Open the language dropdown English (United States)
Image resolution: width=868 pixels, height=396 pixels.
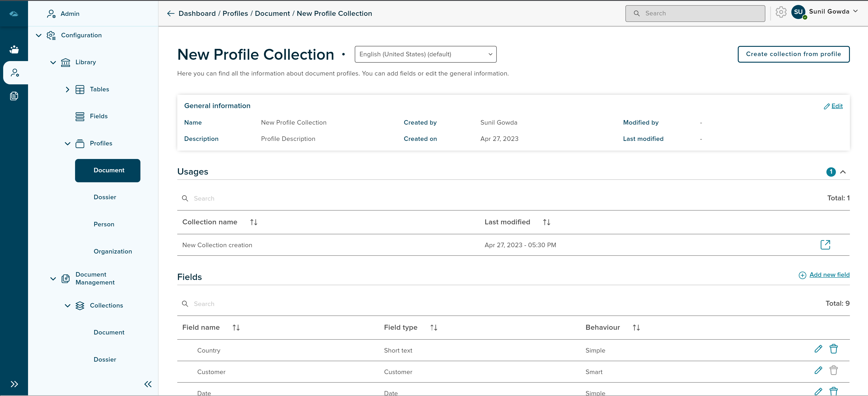pyautogui.click(x=425, y=54)
